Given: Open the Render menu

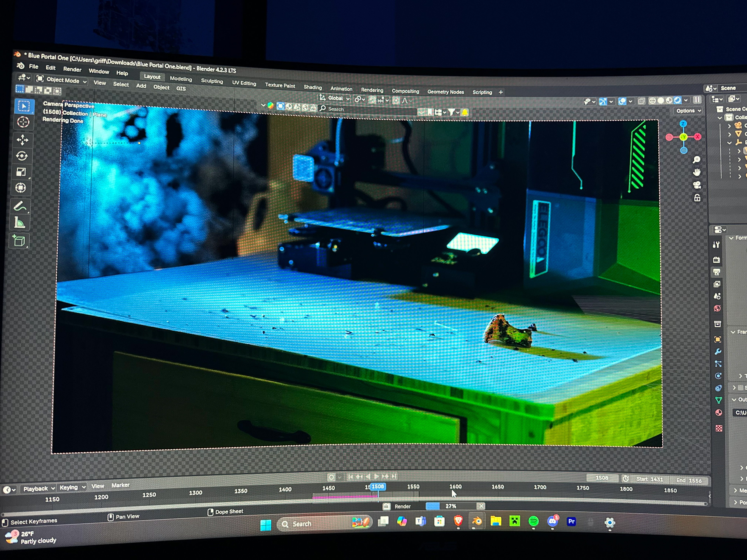Looking at the screenshot, I should pos(72,69).
